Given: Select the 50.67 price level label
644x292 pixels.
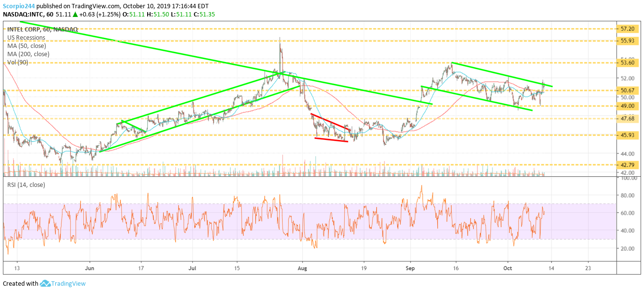Looking at the screenshot, I should pos(627,91).
